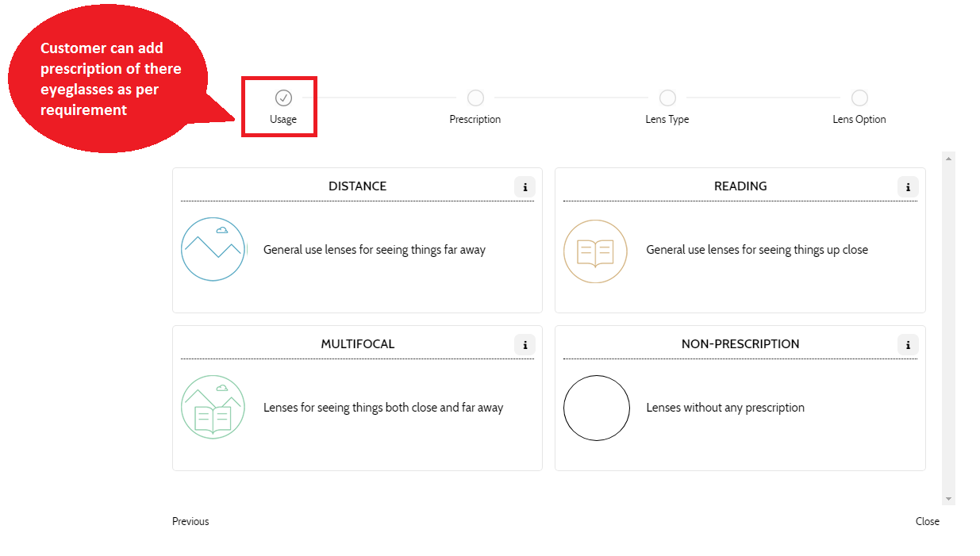Open info icon on the Distance card
This screenshot has width=980, height=556.
click(x=525, y=187)
